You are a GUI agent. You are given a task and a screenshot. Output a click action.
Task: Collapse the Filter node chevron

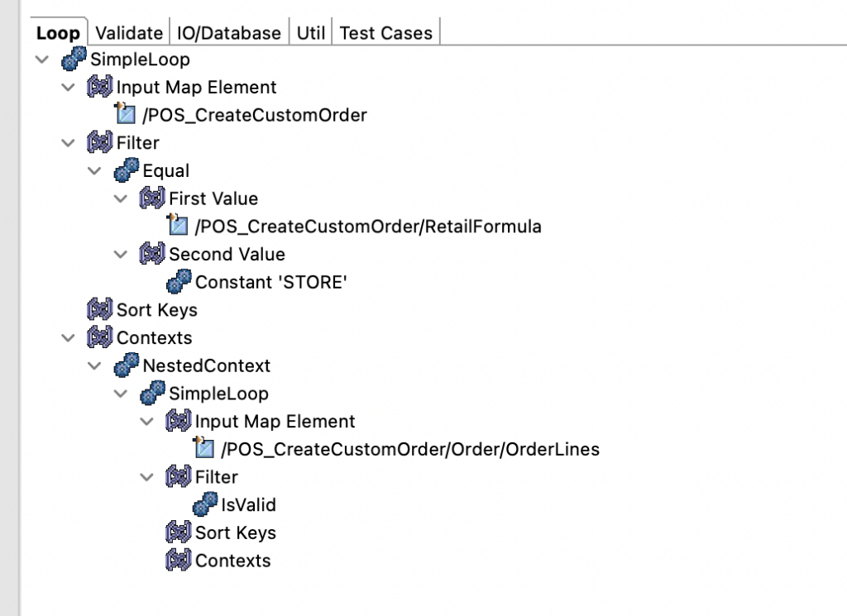pos(67,142)
